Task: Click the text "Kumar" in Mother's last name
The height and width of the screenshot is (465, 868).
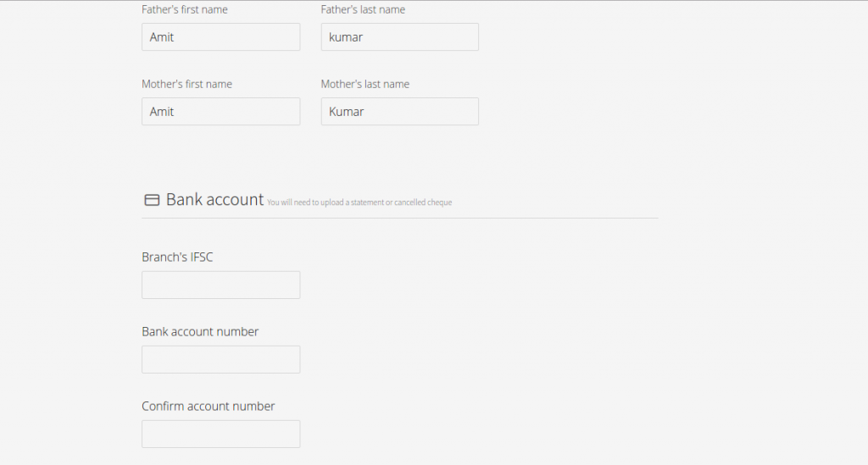Action: coord(347,112)
